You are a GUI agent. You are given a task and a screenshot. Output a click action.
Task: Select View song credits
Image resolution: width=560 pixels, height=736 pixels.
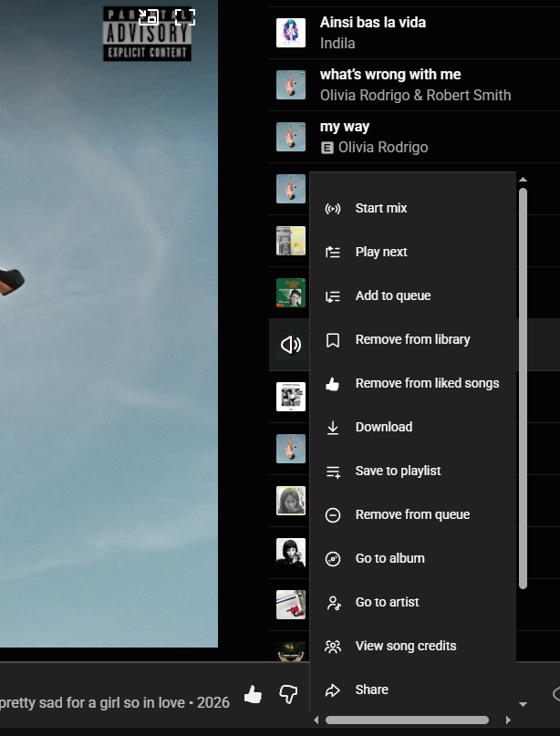(412, 646)
